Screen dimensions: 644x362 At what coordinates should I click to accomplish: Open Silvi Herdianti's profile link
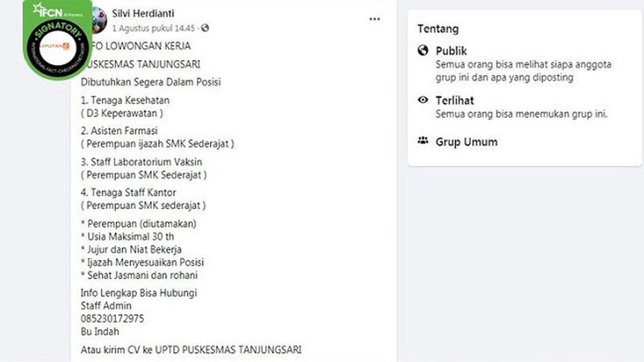click(x=142, y=14)
